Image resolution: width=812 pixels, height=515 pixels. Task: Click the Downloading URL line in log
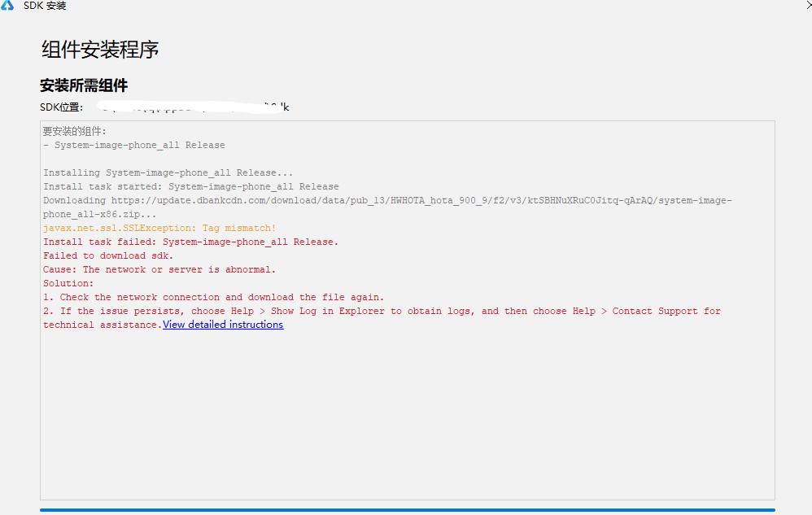pos(387,200)
